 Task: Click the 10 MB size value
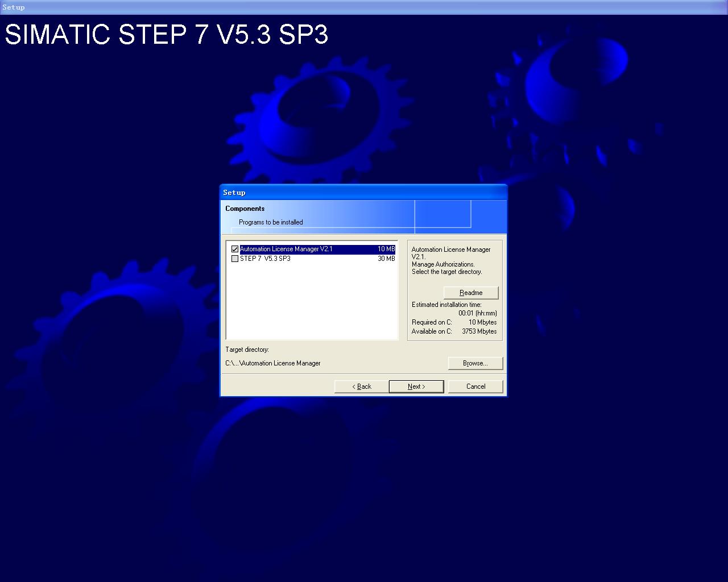tap(386, 249)
